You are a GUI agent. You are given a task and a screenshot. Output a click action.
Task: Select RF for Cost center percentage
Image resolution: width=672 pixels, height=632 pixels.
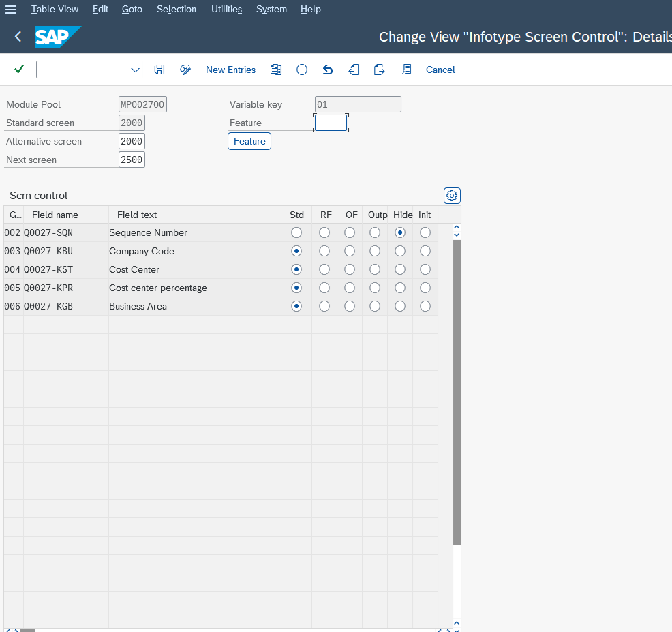point(324,288)
